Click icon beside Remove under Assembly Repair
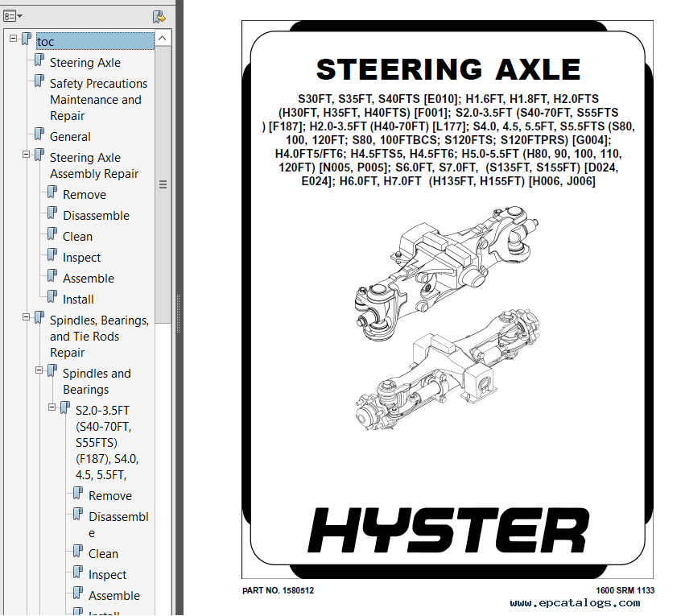681x616 pixels. pos(52,192)
